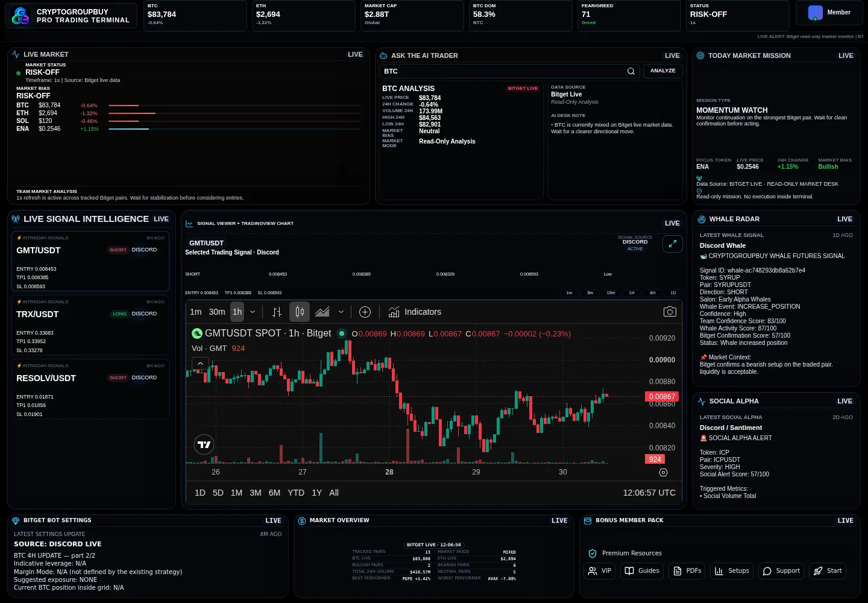Open the chart interval dropdown arrow

253,312
